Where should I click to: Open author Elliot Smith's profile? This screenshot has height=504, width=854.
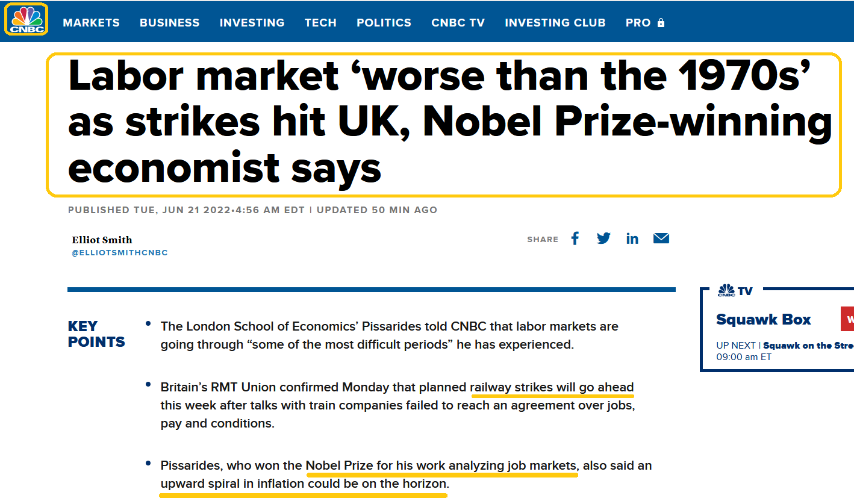(102, 240)
